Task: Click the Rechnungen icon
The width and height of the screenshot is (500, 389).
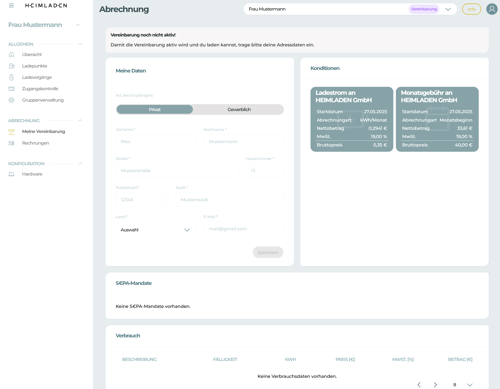Action: 11,143
